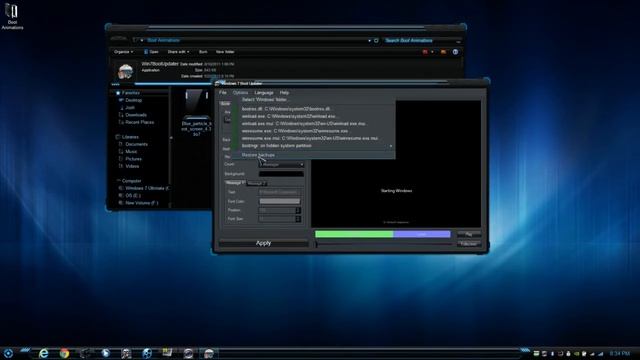The height and width of the screenshot is (360, 640).
Task: Adjust the Position stepper
Action: point(298,210)
